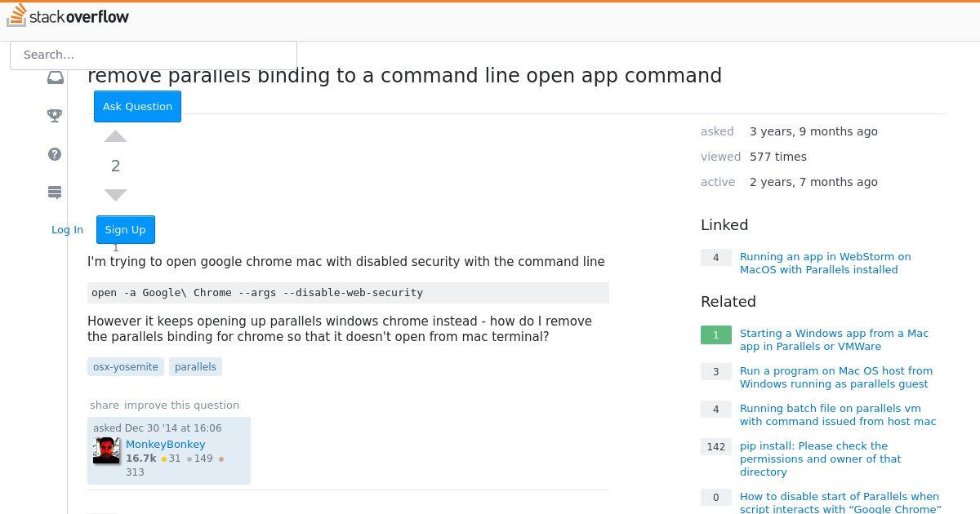980x514 pixels.
Task: Open the achievements trophy icon
Action: (55, 116)
